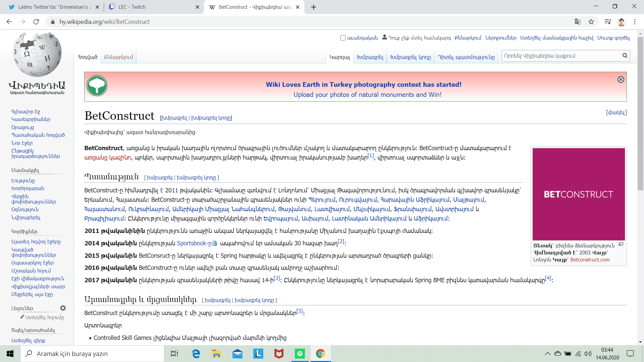Open the Windows notification center
The width and height of the screenshot is (644, 362).
[630, 354]
